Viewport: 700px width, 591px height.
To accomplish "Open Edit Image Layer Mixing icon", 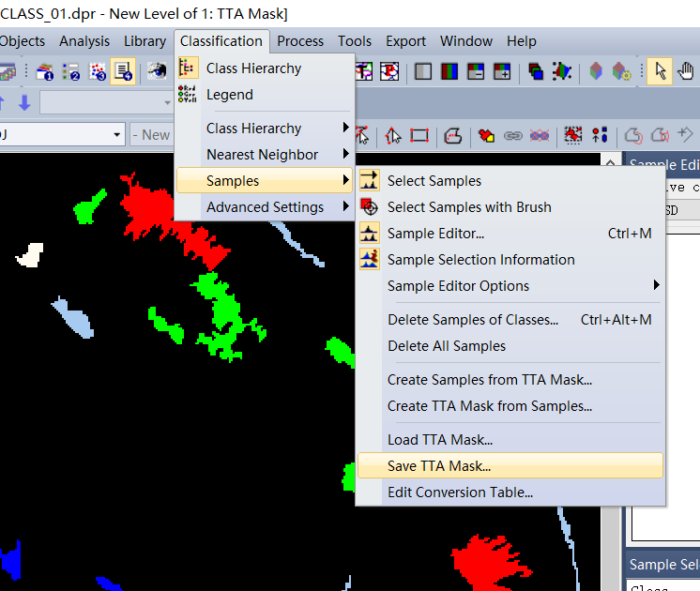I will tap(535, 71).
